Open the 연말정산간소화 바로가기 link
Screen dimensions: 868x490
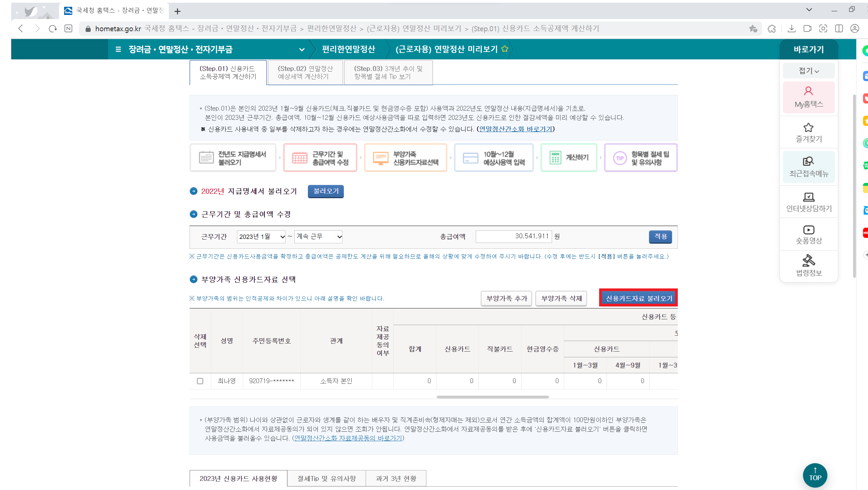[515, 129]
